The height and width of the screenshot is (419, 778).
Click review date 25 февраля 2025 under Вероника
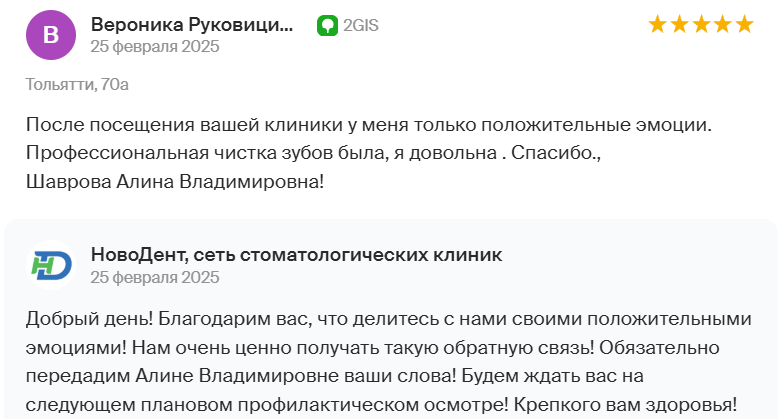coord(155,46)
